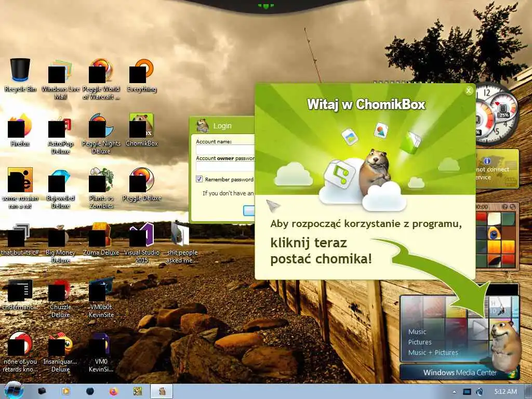Open Chuzzle Deluxe desktop icon

60,298
